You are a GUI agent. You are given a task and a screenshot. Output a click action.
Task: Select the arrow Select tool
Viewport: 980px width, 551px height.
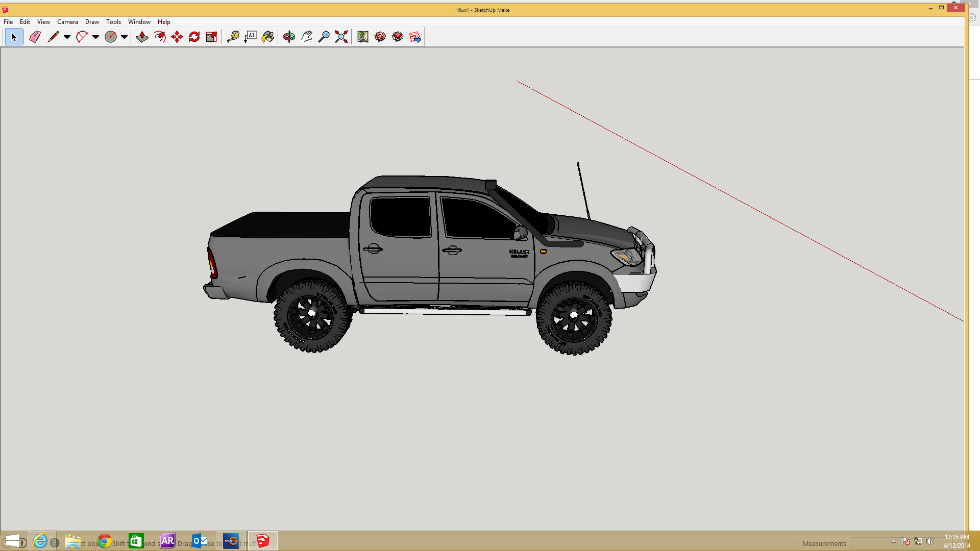[14, 37]
